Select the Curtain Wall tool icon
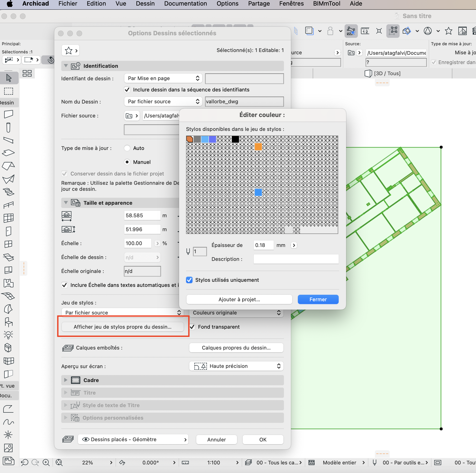 pyautogui.click(x=9, y=218)
